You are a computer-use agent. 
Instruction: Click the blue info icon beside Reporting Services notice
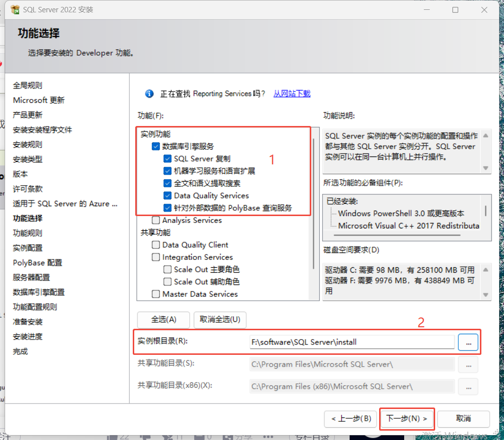click(x=149, y=94)
